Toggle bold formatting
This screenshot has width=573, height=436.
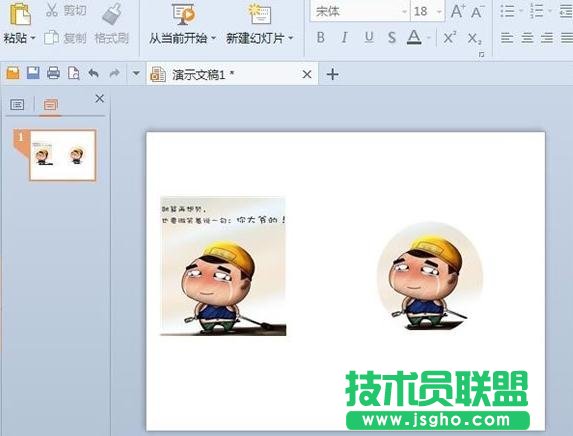(x=321, y=37)
